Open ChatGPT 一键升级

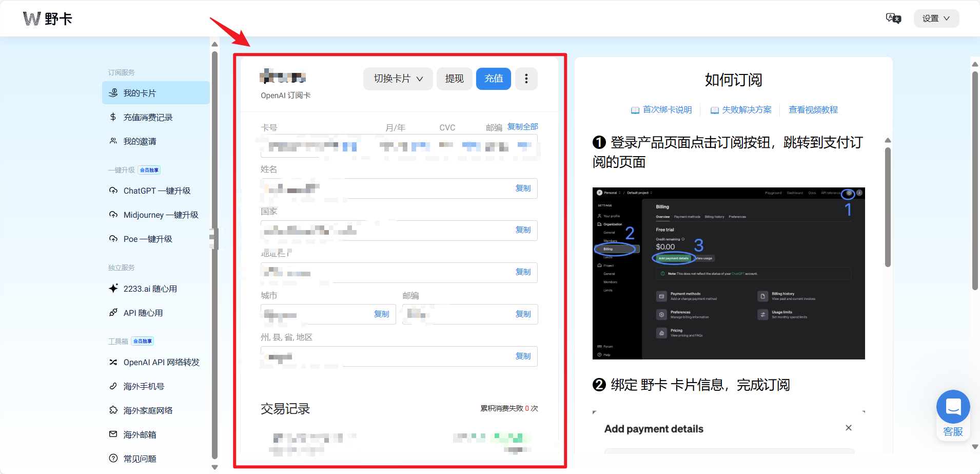point(156,191)
